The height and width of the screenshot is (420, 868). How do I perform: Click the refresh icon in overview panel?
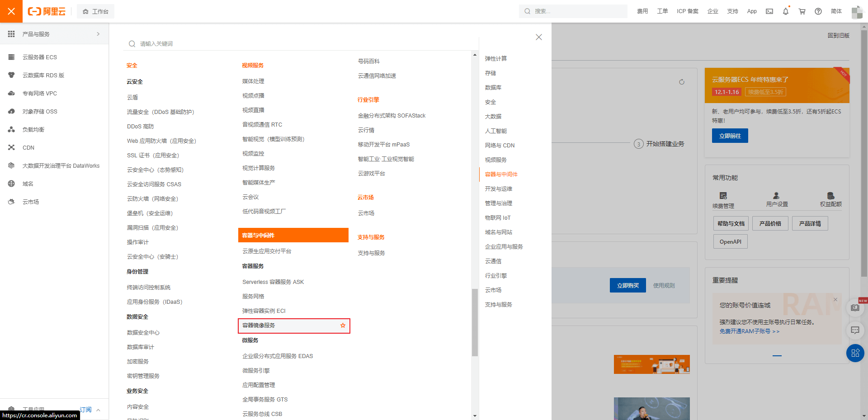coord(682,82)
